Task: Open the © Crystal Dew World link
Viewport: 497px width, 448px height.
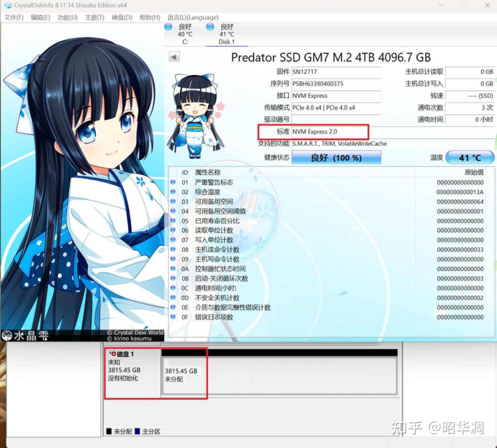Action: pyautogui.click(x=135, y=333)
